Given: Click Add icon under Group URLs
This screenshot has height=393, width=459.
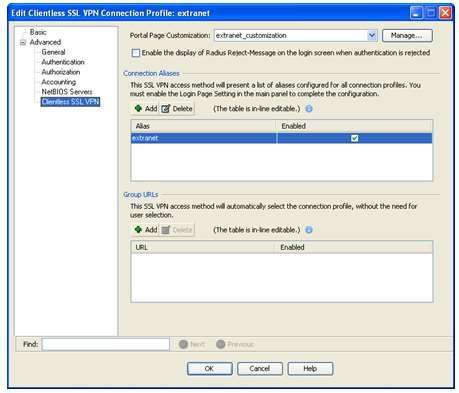Looking at the screenshot, I should click(138, 229).
